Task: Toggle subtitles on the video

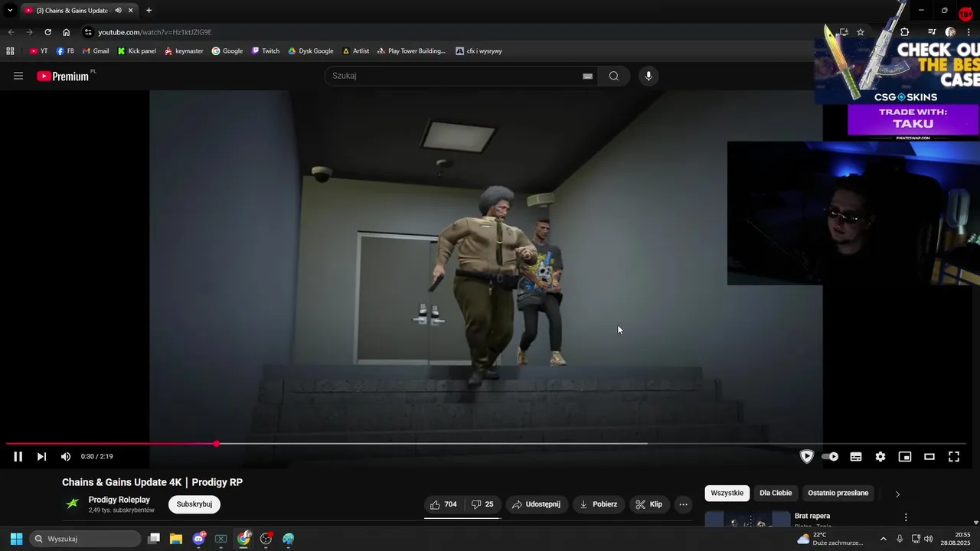Action: click(856, 457)
